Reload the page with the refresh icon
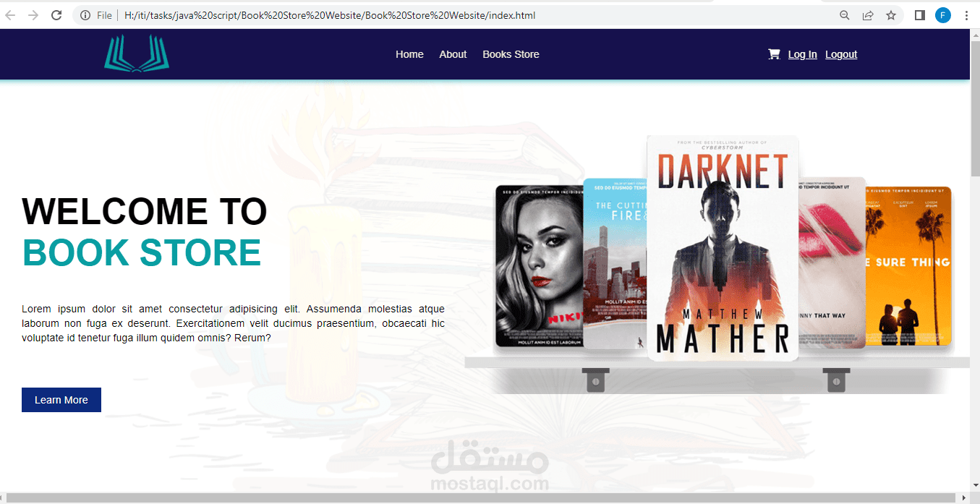Image resolution: width=980 pixels, height=504 pixels. tap(56, 15)
